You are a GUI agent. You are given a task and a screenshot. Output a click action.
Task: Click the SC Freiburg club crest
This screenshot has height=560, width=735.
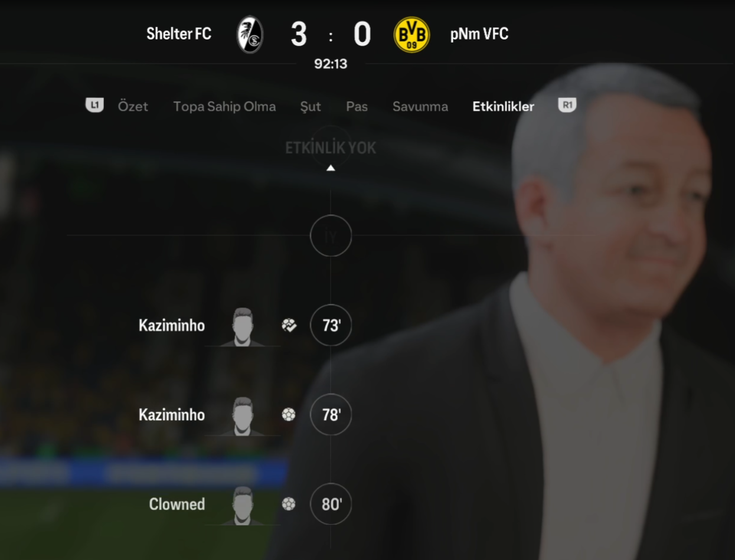point(250,34)
